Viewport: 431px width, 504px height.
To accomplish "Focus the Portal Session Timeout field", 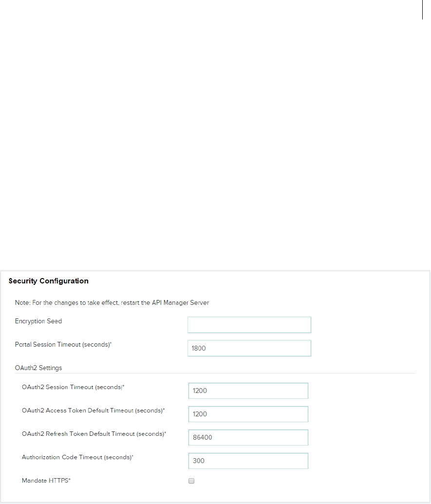I will coord(249,348).
